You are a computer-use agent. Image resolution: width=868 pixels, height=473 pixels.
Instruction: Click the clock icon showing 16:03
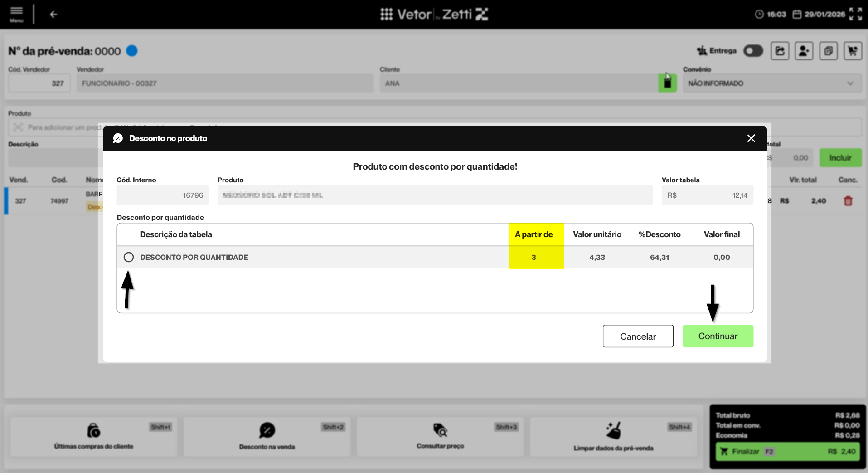coord(759,15)
